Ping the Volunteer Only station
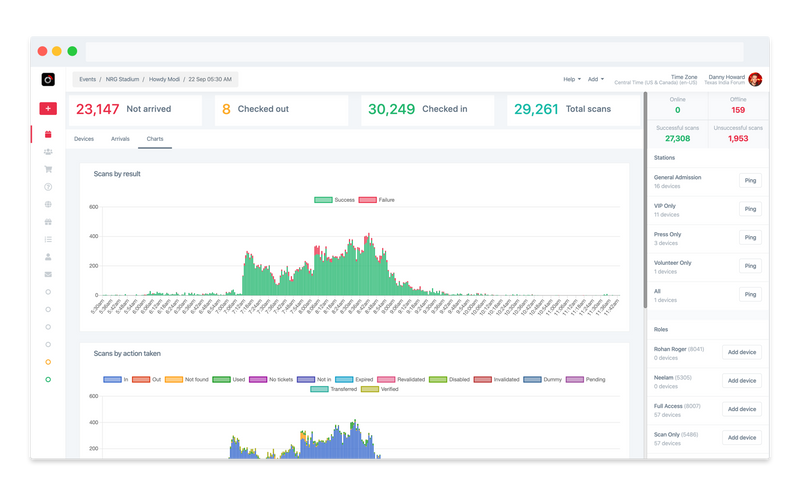 750,266
